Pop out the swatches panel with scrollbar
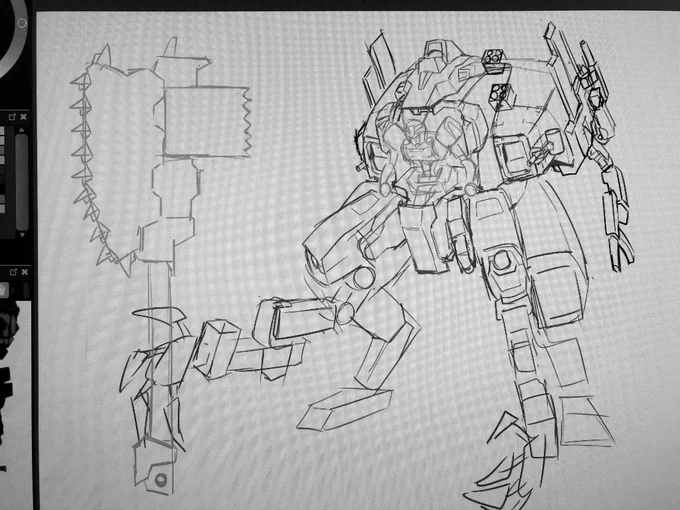 click(x=12, y=117)
